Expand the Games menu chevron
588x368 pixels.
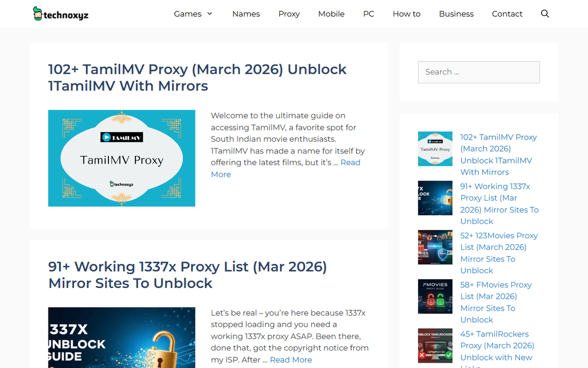tap(210, 14)
